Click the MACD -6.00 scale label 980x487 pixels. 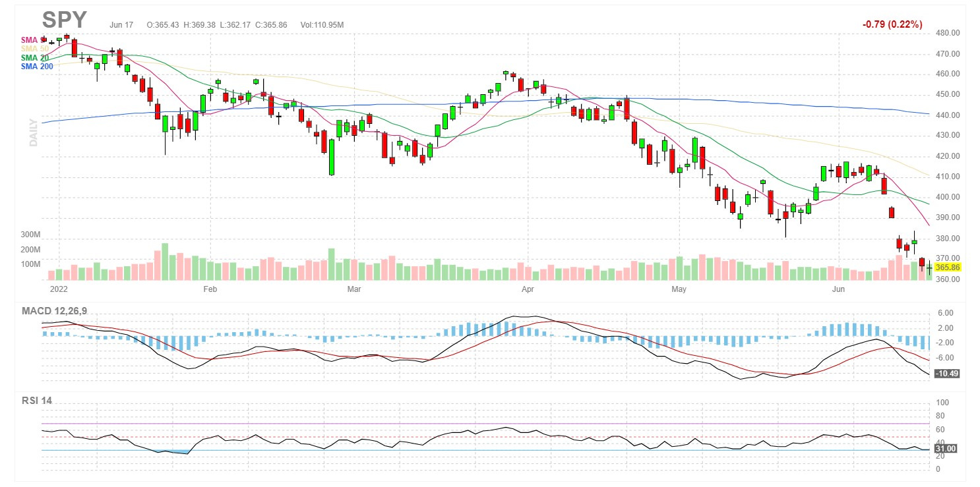(946, 358)
